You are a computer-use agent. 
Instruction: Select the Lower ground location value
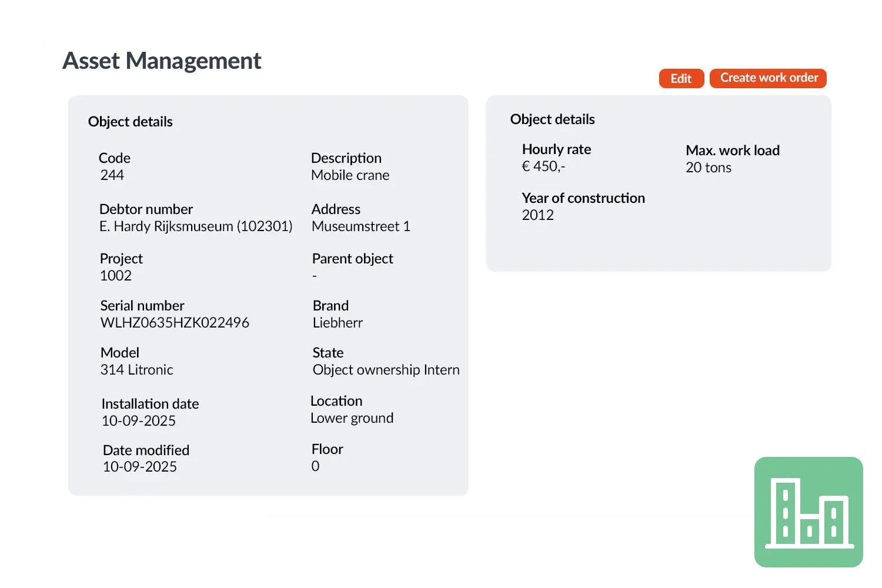pyautogui.click(x=352, y=418)
